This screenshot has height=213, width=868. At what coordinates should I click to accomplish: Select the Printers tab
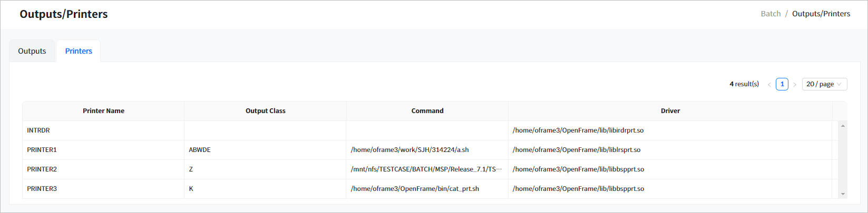79,51
